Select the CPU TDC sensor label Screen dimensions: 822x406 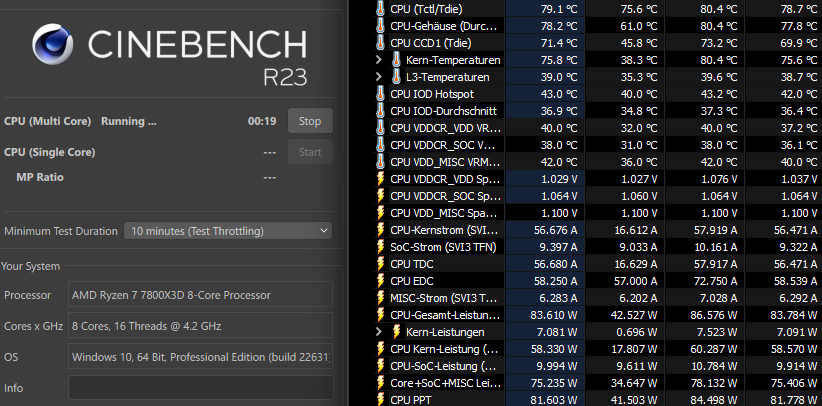click(412, 264)
